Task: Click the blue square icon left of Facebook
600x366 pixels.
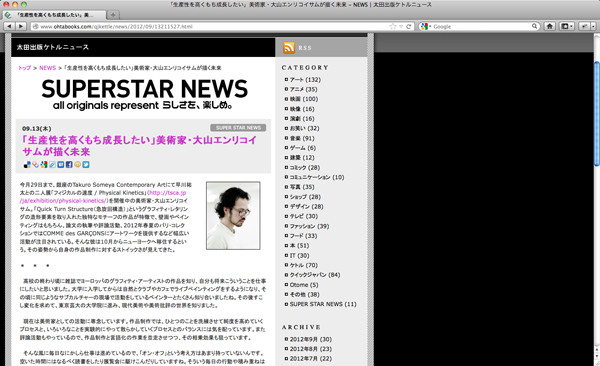Action: (x=60, y=165)
